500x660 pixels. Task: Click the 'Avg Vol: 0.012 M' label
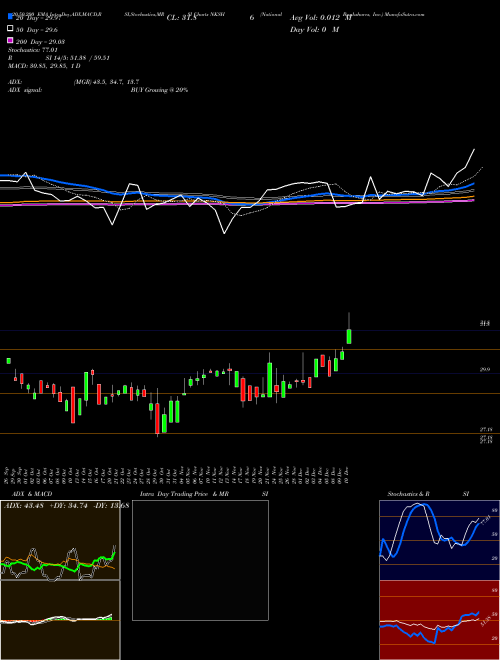pyautogui.click(x=321, y=18)
